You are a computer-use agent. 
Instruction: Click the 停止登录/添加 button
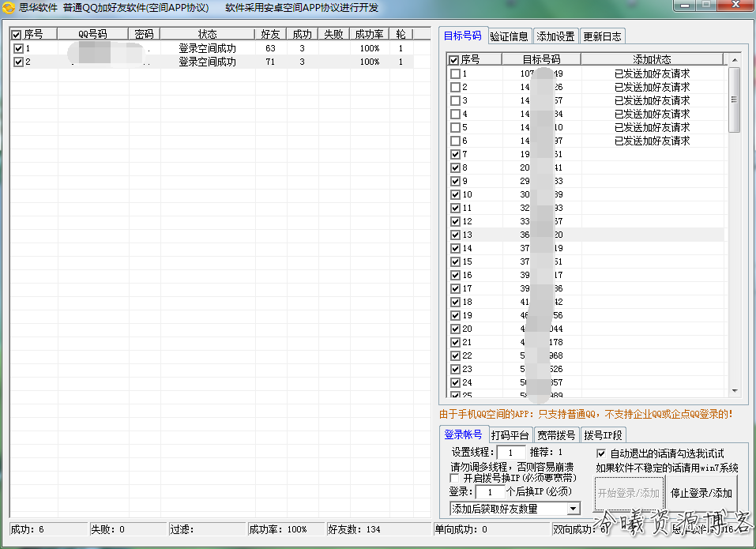point(701,493)
